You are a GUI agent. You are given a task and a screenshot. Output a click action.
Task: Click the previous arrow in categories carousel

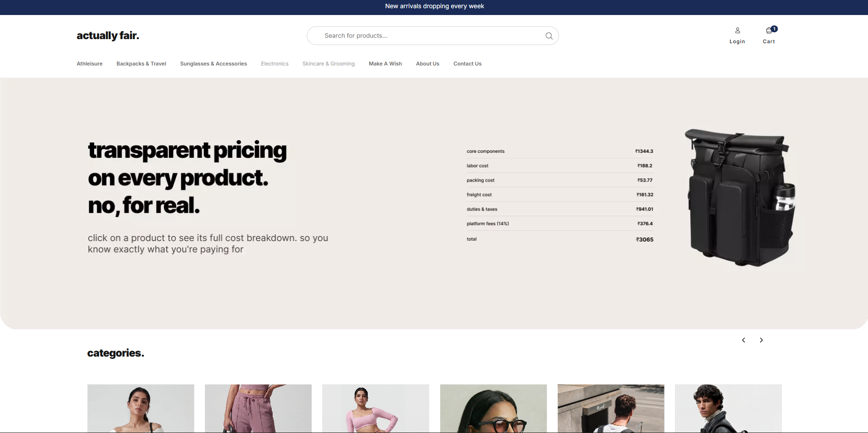click(x=743, y=340)
